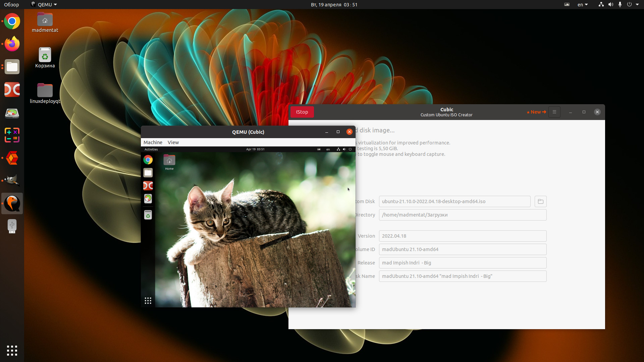Open the Home folder on the guest desktop

pos(169,162)
